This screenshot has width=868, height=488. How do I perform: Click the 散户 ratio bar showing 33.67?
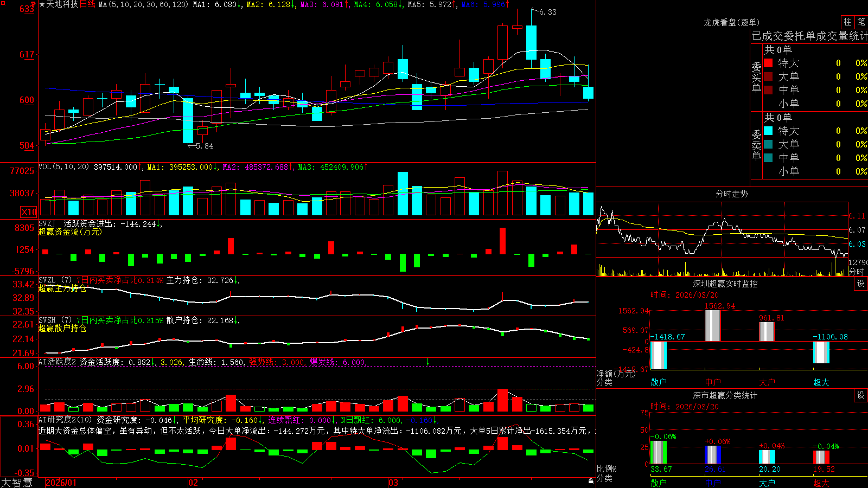pos(658,453)
